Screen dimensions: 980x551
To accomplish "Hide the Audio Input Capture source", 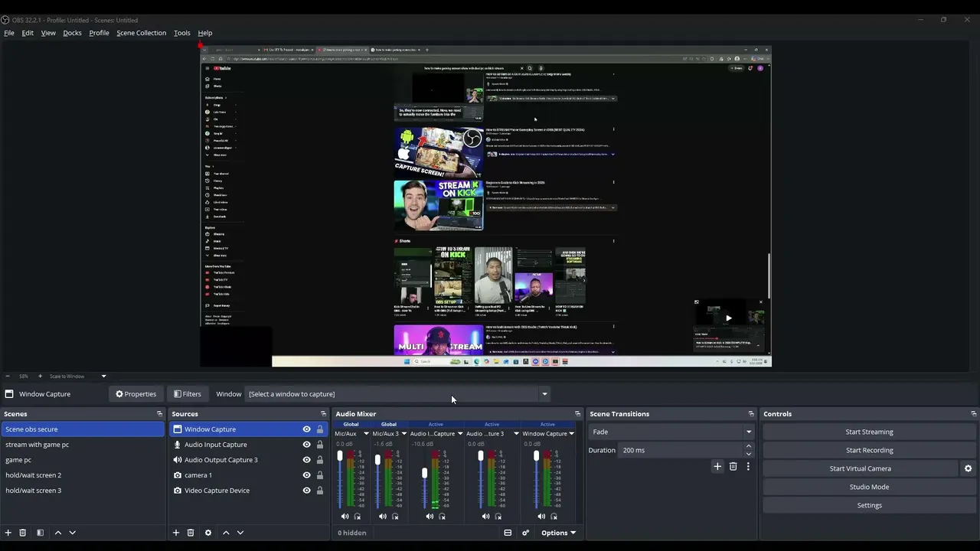I will pyautogui.click(x=306, y=445).
